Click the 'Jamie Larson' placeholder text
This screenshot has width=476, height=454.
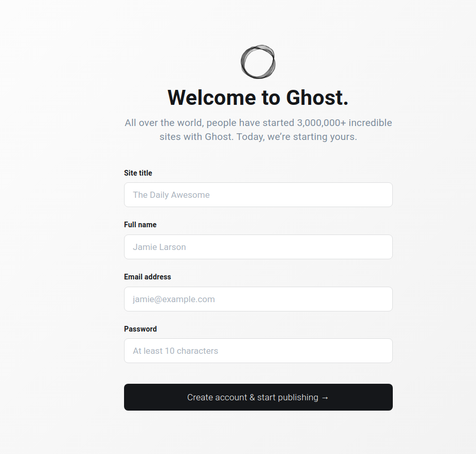coord(159,247)
